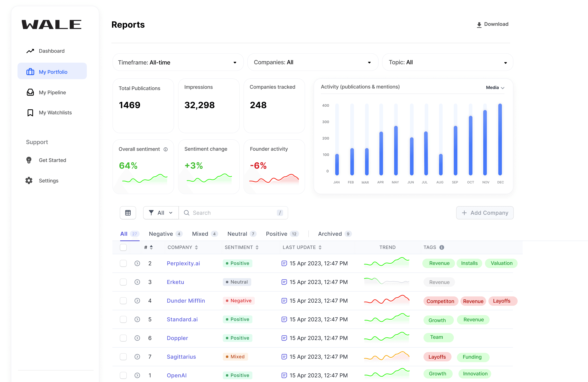Open the Overall sentiment info icon
Screen dimensions: 588x382
[166, 149]
